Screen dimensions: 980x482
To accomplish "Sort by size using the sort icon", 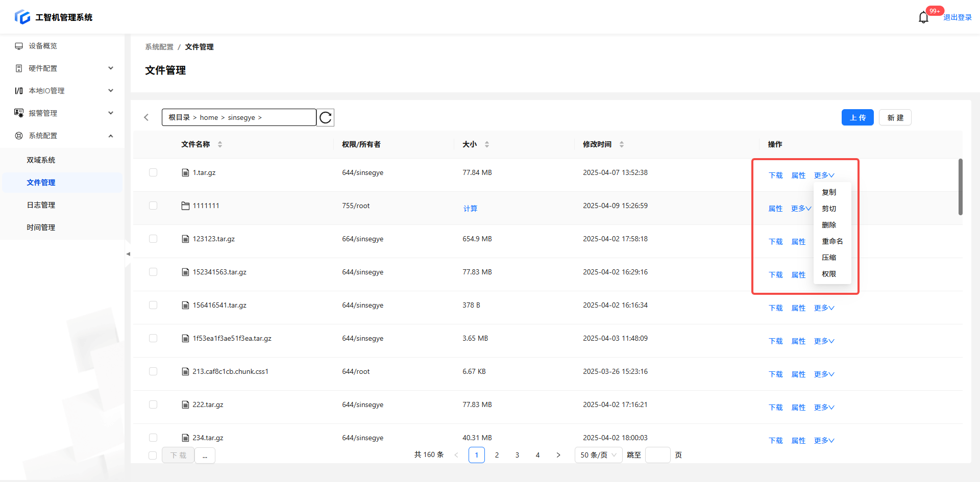I will coord(487,145).
